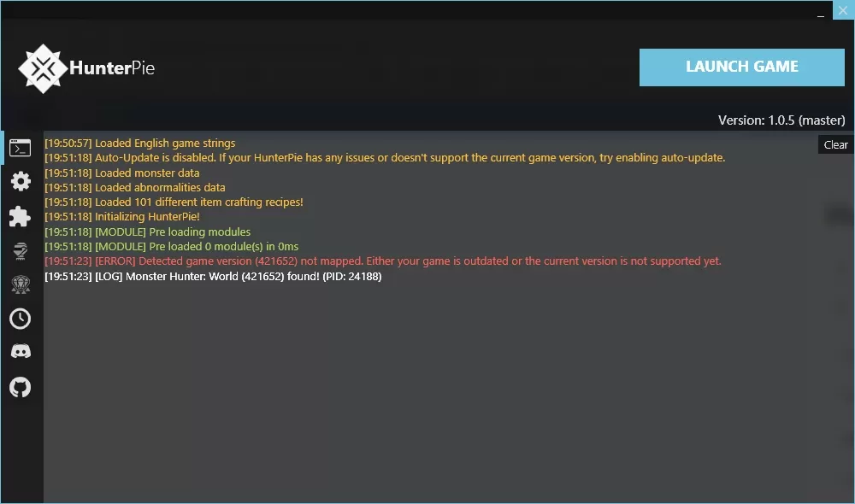The image size is (855, 504).
Task: Click the robot head icon below plugins
Action: click(21, 251)
